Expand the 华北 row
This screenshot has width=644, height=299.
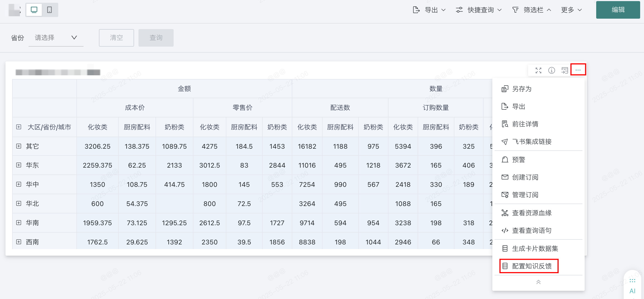click(x=19, y=203)
